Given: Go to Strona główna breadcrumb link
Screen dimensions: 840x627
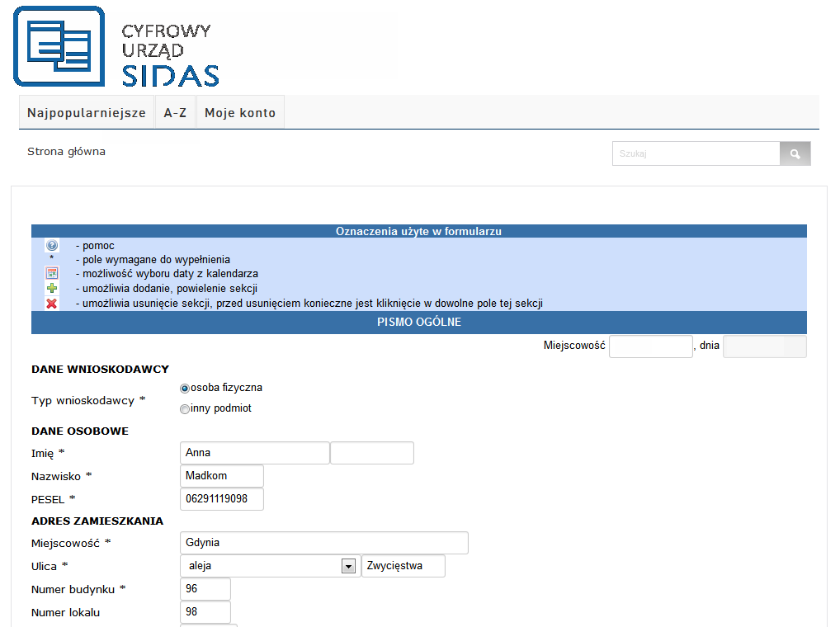Looking at the screenshot, I should (66, 152).
